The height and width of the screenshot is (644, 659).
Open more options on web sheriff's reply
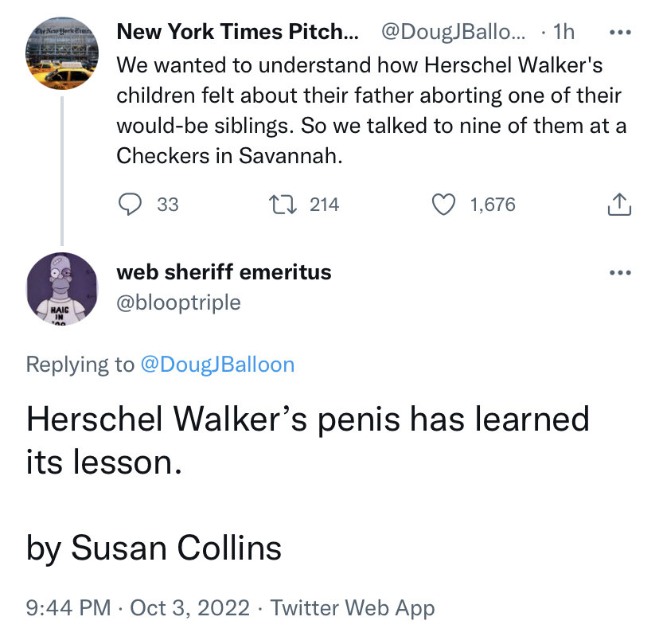pyautogui.click(x=619, y=273)
